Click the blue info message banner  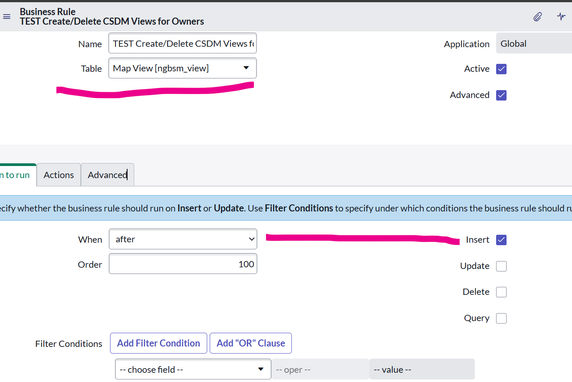[x=286, y=208]
